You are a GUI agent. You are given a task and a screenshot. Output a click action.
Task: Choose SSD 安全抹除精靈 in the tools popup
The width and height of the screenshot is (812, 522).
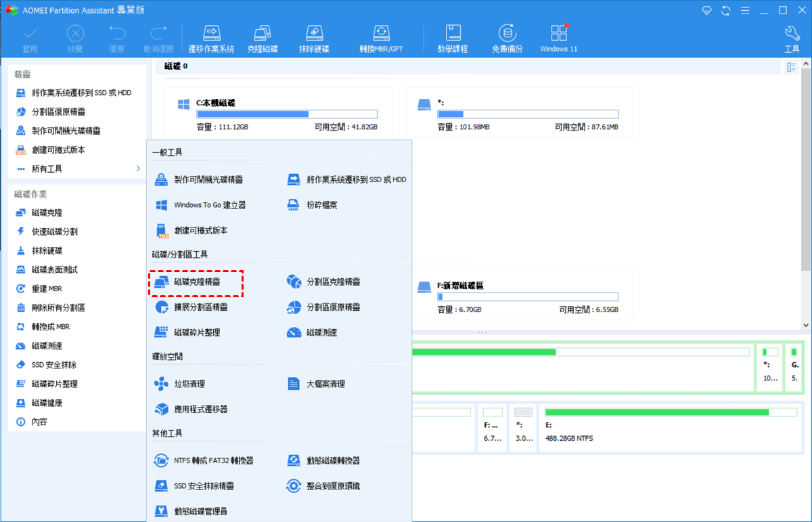pyautogui.click(x=195, y=486)
